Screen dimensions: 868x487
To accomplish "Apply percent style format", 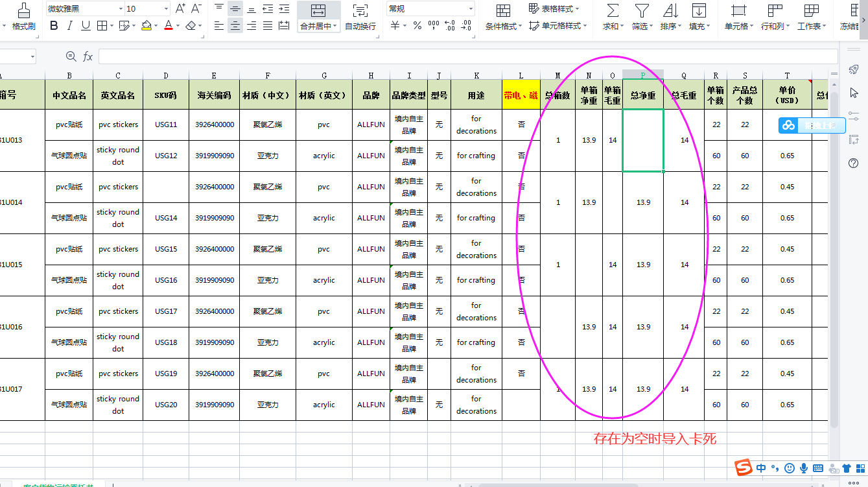I will 417,26.
